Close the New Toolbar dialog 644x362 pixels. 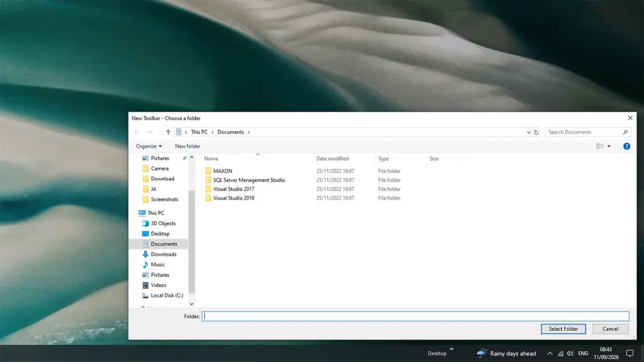pyautogui.click(x=630, y=118)
